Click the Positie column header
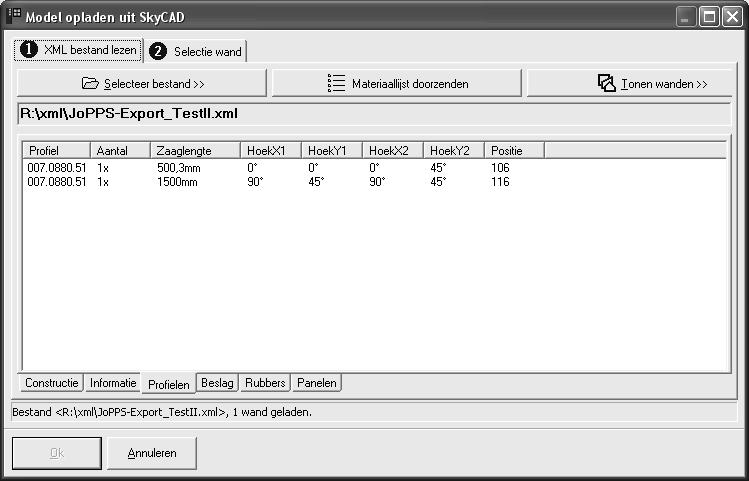Image resolution: width=749 pixels, height=481 pixels. (514, 150)
